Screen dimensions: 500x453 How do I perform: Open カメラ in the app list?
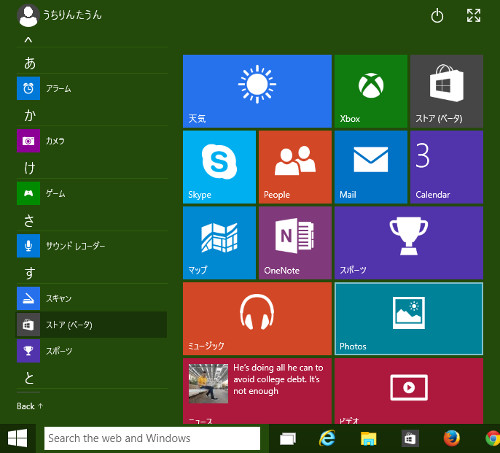coord(92,141)
